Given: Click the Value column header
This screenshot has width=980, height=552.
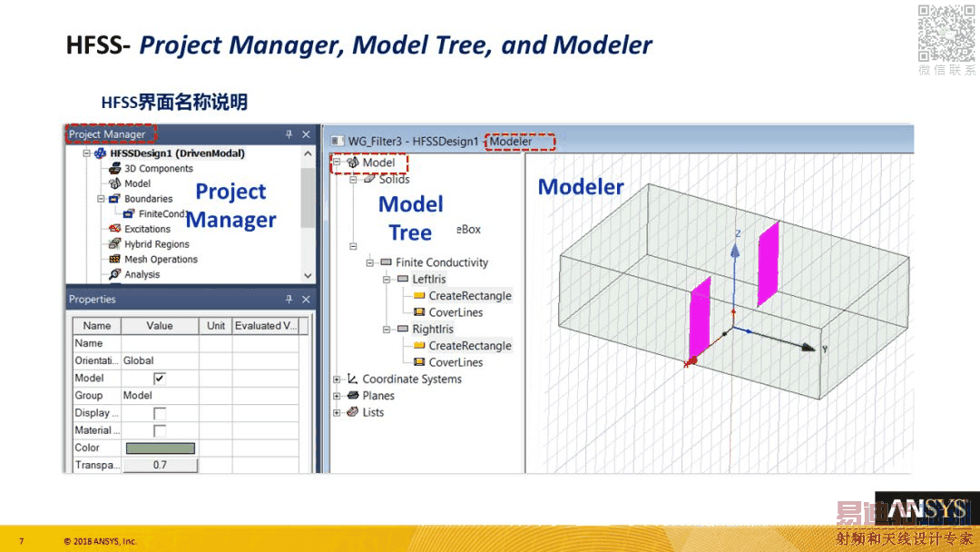Looking at the screenshot, I should coord(160,326).
